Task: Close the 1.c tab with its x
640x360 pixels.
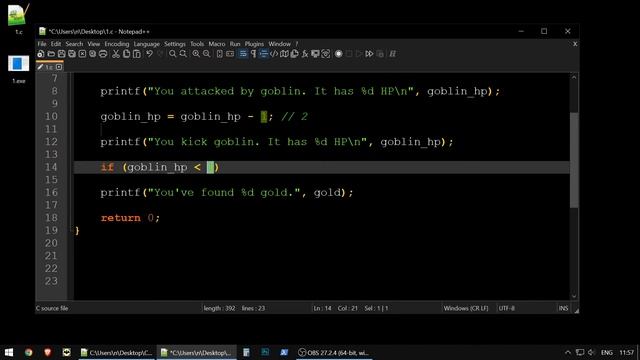Action: (59, 67)
